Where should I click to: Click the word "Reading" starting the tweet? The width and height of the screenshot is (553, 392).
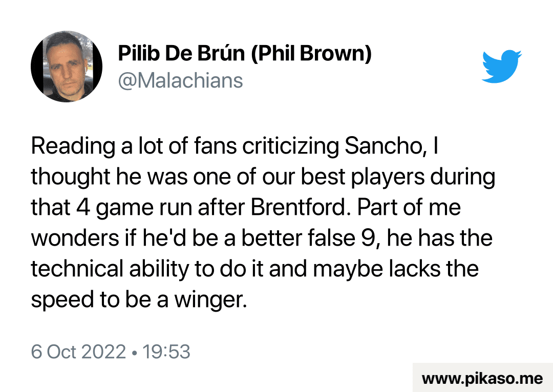coord(73,147)
